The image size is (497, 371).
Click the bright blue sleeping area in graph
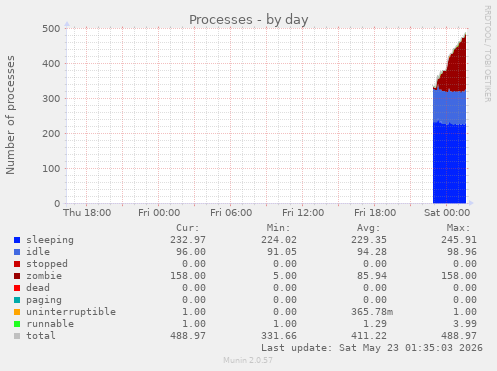pyautogui.click(x=449, y=163)
